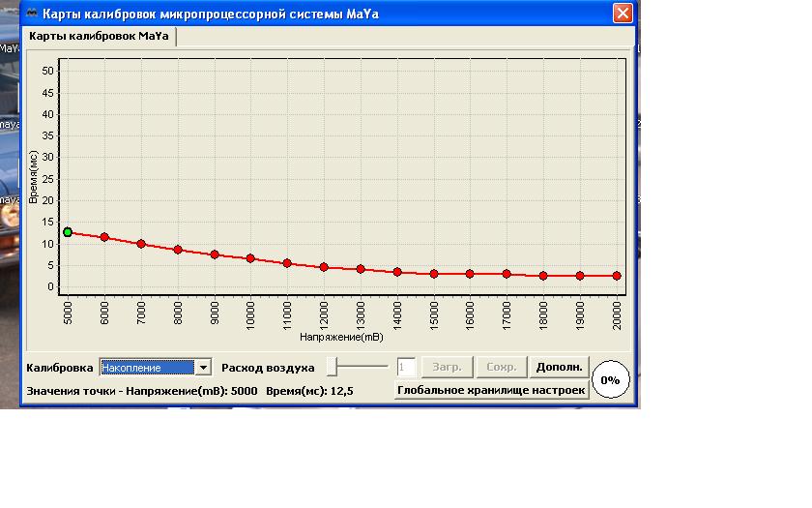The width and height of the screenshot is (812, 508).
Task: Select the red point at 18000 mV
Action: pyautogui.click(x=543, y=276)
